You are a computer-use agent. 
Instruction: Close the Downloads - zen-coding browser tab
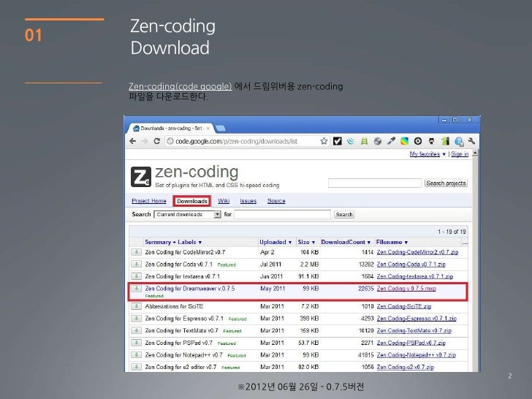(208, 129)
